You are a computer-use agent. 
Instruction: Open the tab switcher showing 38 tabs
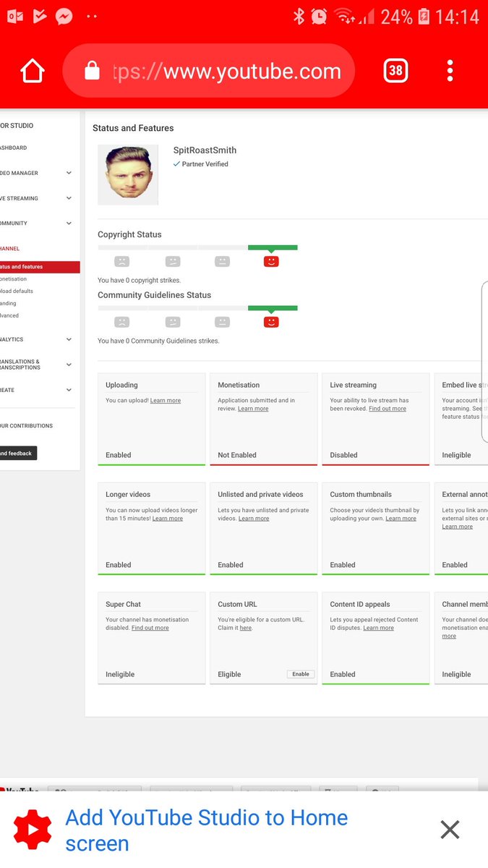pyautogui.click(x=395, y=70)
